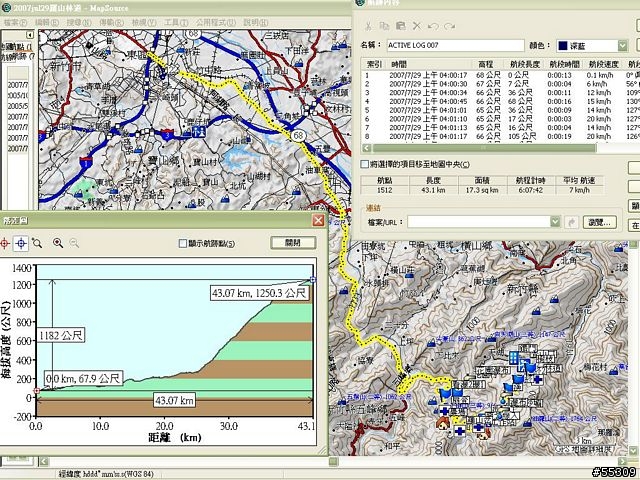Open the 檔案(F) menu
Screen dimensions: 640x480
coord(15,22)
